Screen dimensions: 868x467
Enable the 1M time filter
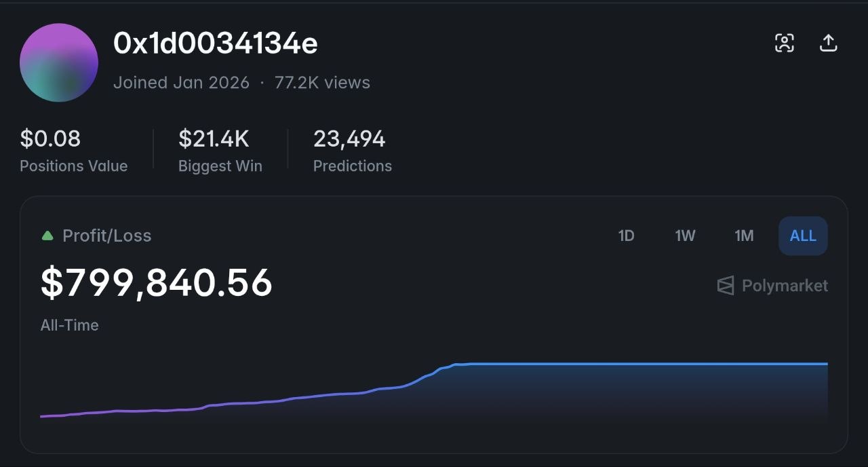(743, 236)
